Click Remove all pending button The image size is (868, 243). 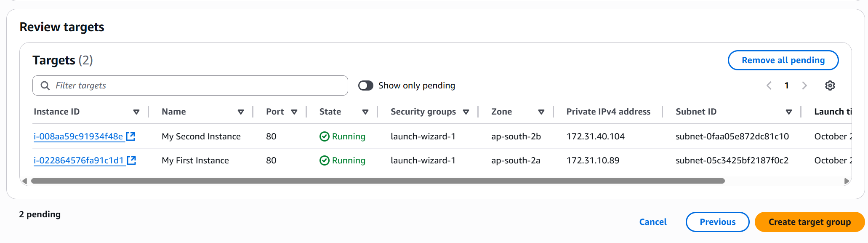point(783,60)
